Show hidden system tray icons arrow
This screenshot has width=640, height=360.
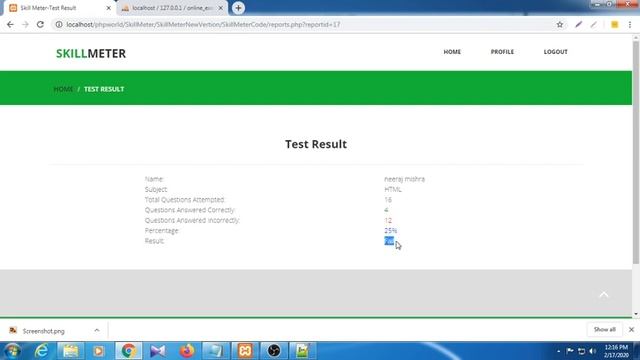558,351
